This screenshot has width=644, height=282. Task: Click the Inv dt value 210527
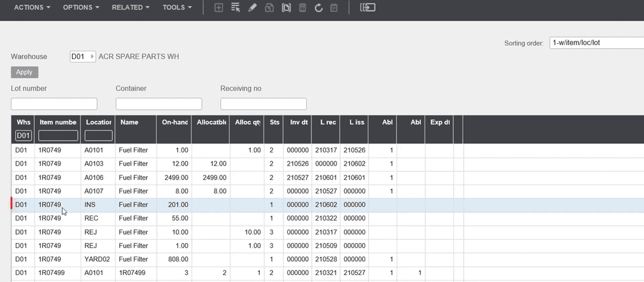pos(298,177)
